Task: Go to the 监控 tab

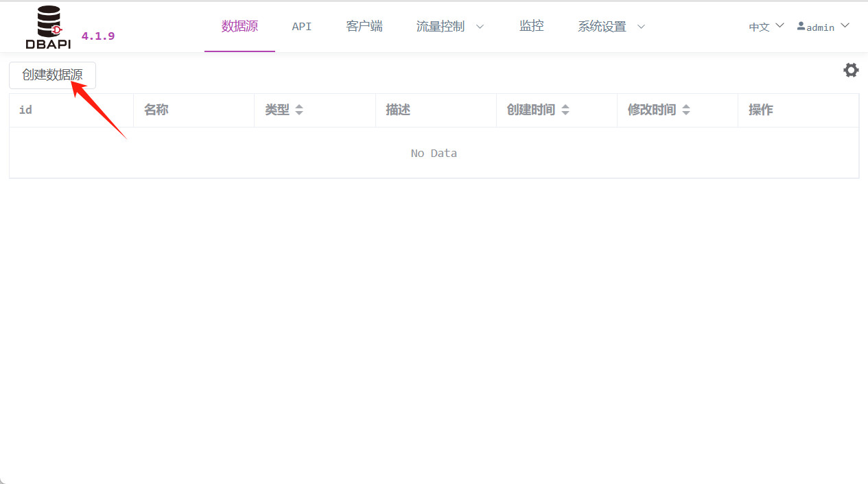Action: tap(532, 27)
